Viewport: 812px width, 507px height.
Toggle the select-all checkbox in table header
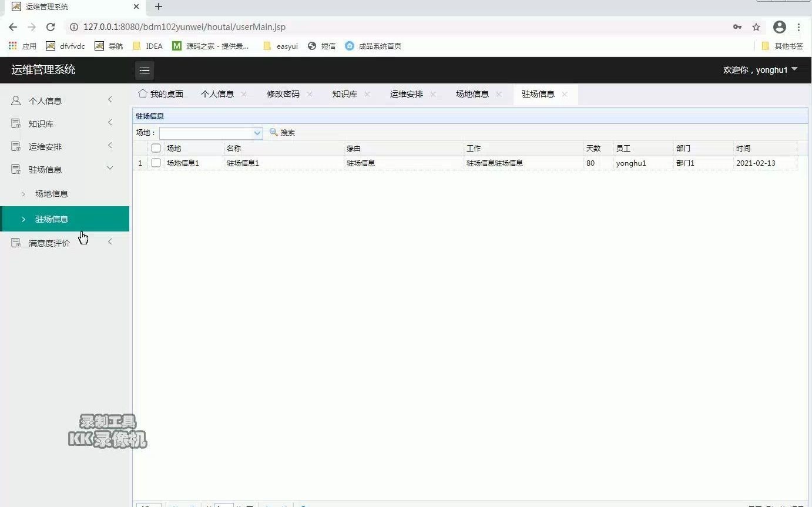coord(156,148)
